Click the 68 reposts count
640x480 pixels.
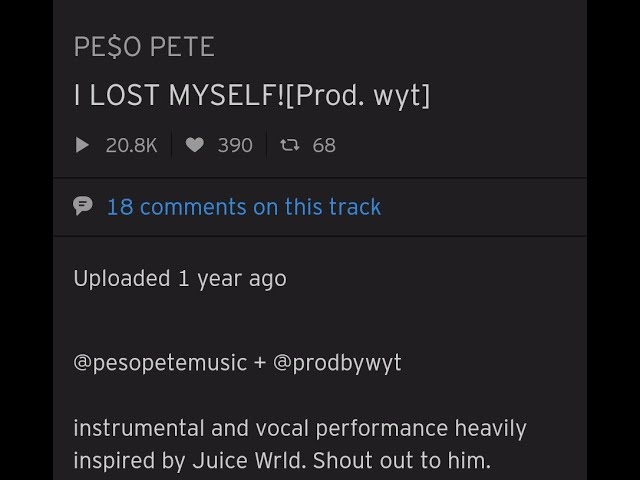[324, 145]
